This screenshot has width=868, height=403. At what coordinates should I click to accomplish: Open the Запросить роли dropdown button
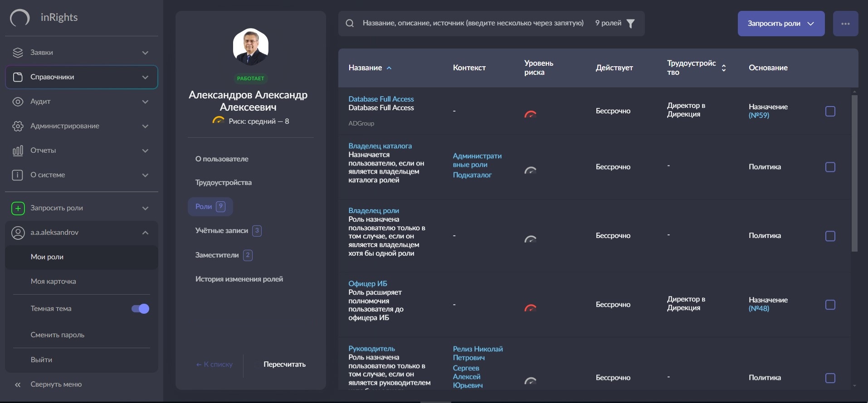pos(780,24)
